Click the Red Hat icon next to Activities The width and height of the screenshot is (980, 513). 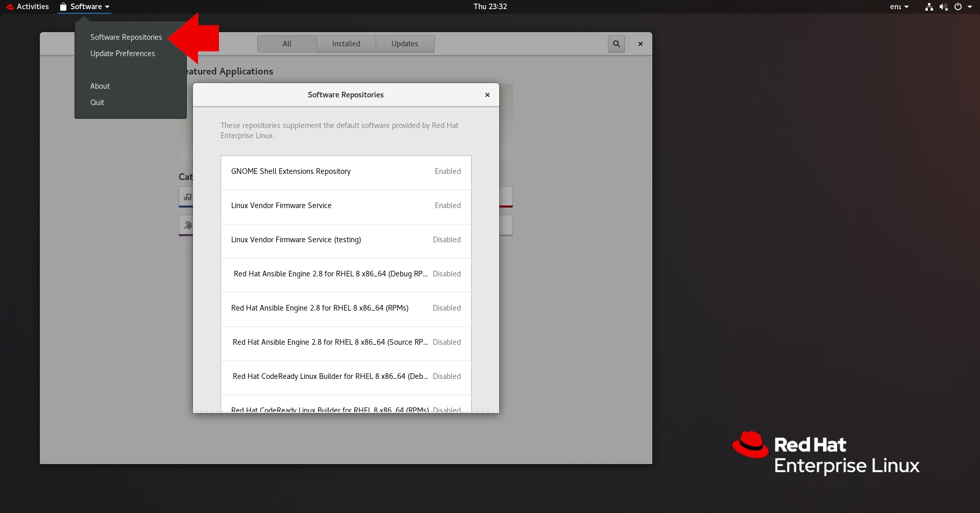pyautogui.click(x=9, y=7)
